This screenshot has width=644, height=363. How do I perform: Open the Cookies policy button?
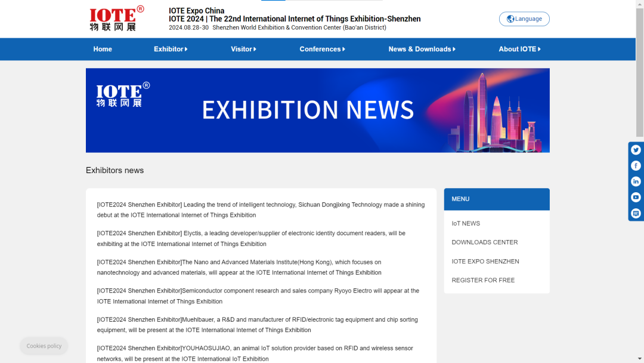(x=44, y=346)
